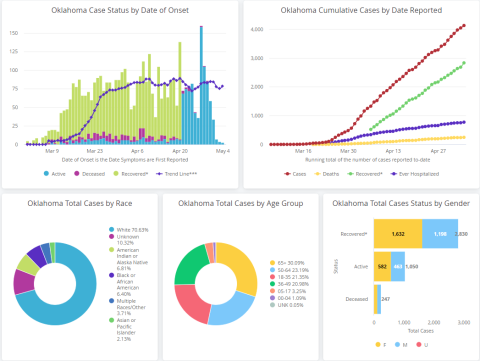Click the F gender legend swatch
Screen dimensions: 480x361
click(x=378, y=344)
